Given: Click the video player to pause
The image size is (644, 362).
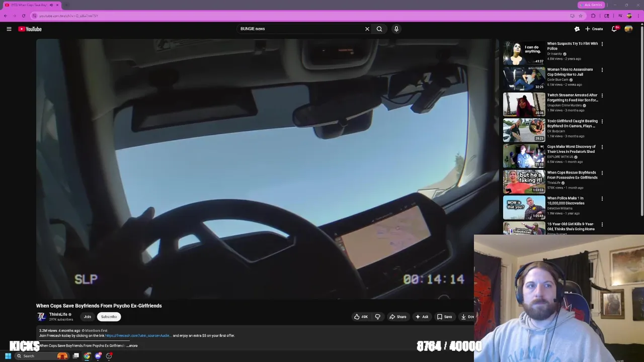Looking at the screenshot, I should [x=267, y=168].
